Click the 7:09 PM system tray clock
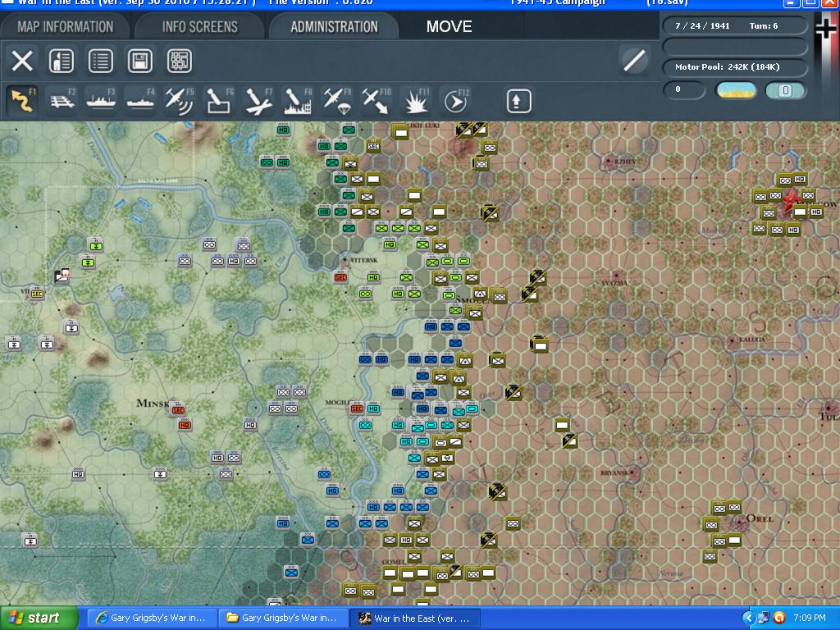This screenshot has width=840, height=630. click(x=810, y=619)
